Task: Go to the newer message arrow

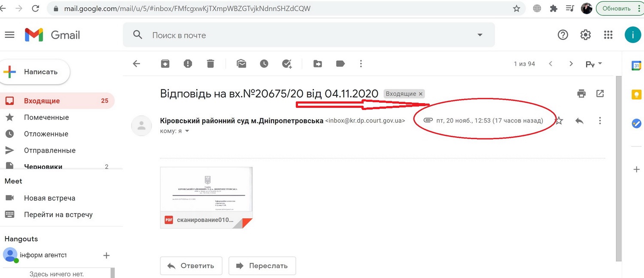Action: [x=550, y=64]
